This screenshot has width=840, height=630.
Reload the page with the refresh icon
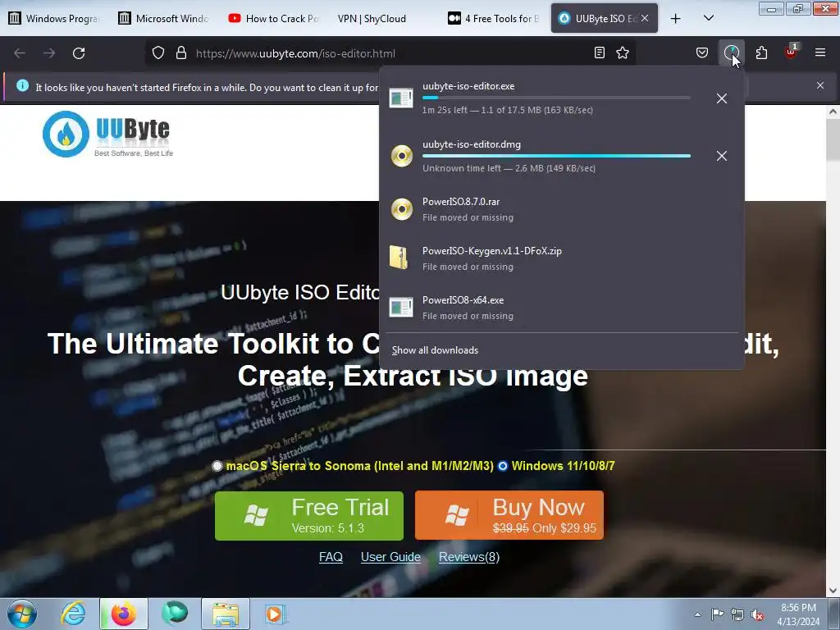click(79, 53)
